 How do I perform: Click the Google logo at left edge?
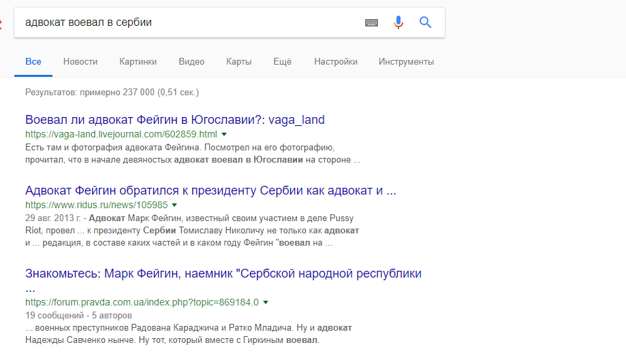pos(2,22)
